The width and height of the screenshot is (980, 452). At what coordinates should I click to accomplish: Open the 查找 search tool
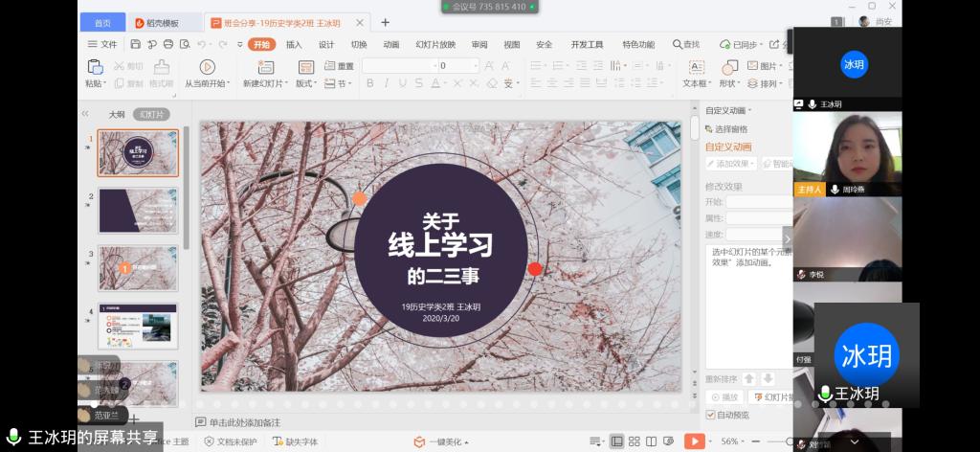click(x=686, y=44)
